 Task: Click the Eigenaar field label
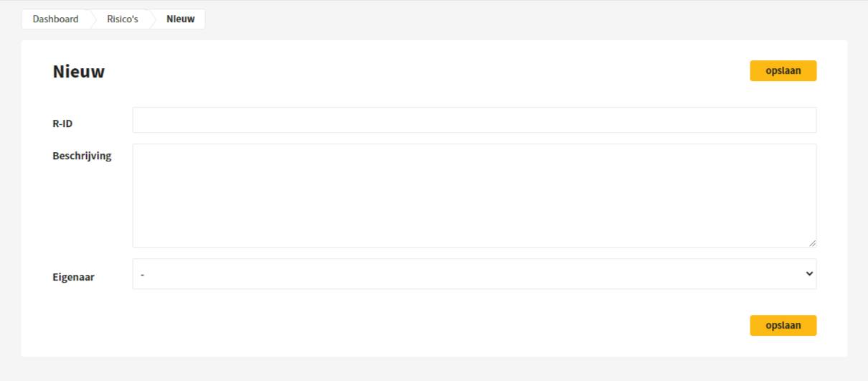(x=73, y=277)
